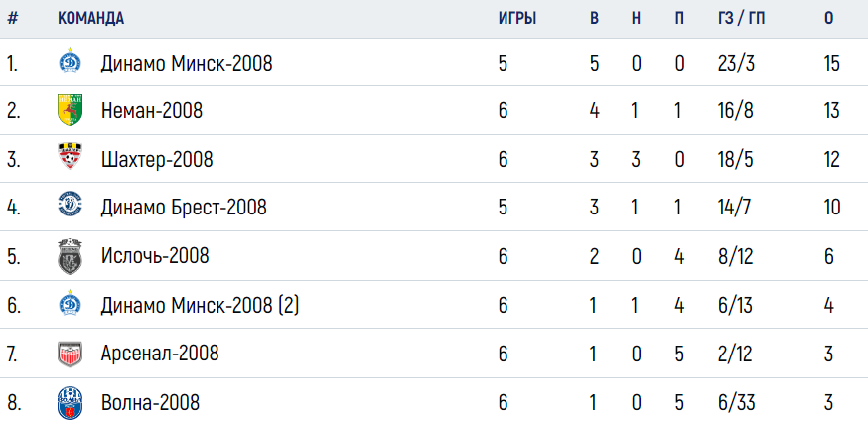Click the О points column header
Viewport: 868px width, 426px height.
pyautogui.click(x=828, y=18)
